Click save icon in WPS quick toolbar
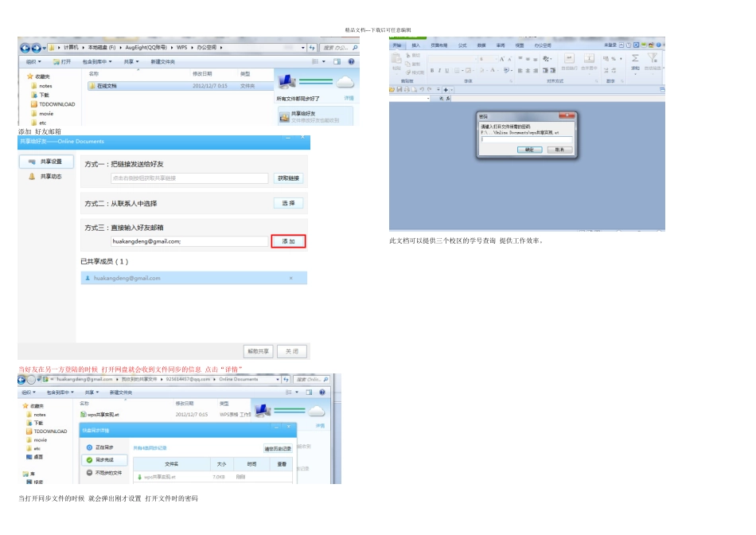The image size is (756, 535). pos(399,90)
